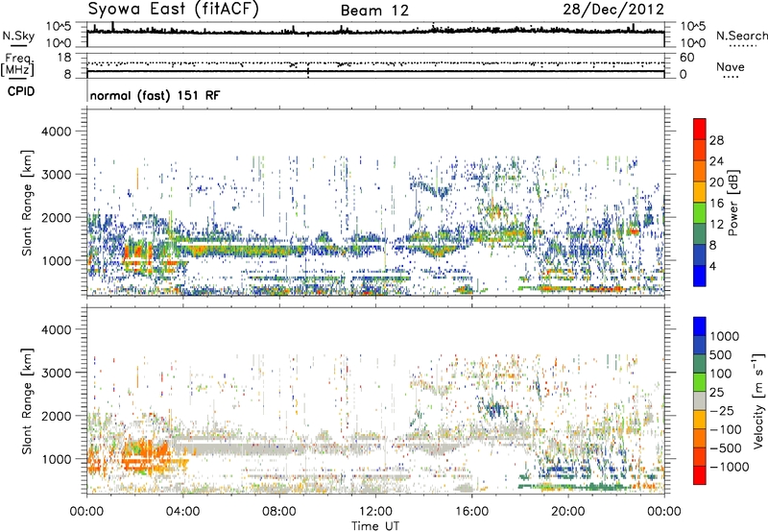This screenshot has width=768, height=532.
Task: Click the '16' Power scale value
Action: [716, 204]
